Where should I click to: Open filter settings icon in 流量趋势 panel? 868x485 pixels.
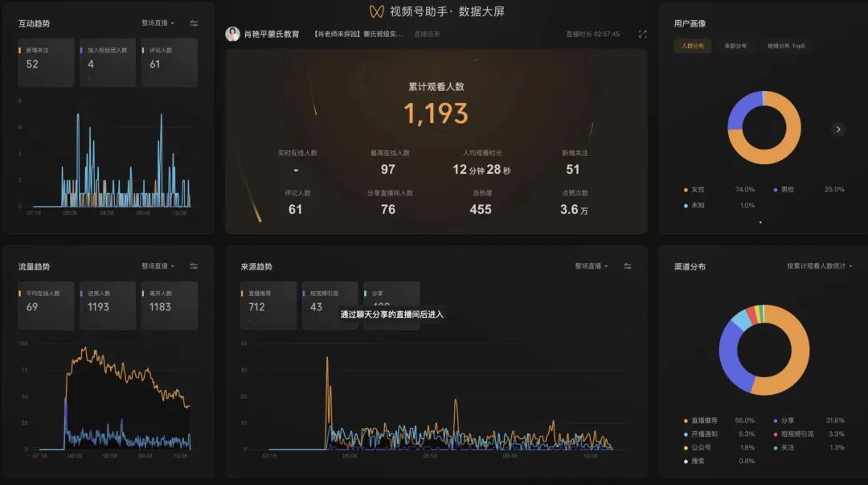194,266
